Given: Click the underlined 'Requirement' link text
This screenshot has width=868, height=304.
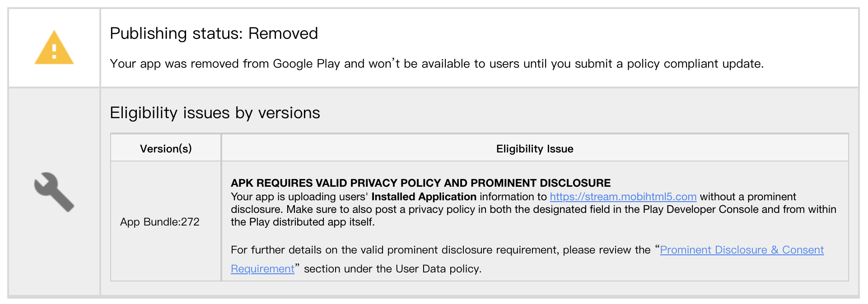Looking at the screenshot, I should 262,269.
